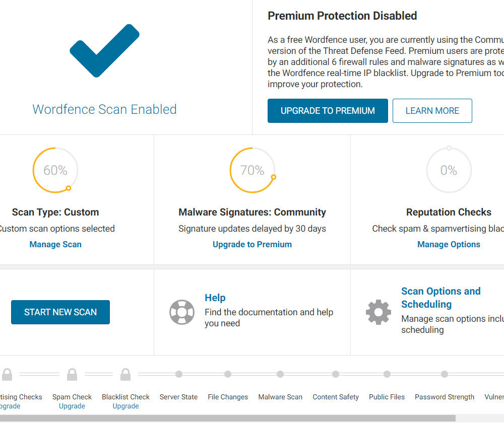Viewport: 504px width, 425px height.
Task: Open Upgrade to Premium link under Malware Signatures
Action: [252, 244]
